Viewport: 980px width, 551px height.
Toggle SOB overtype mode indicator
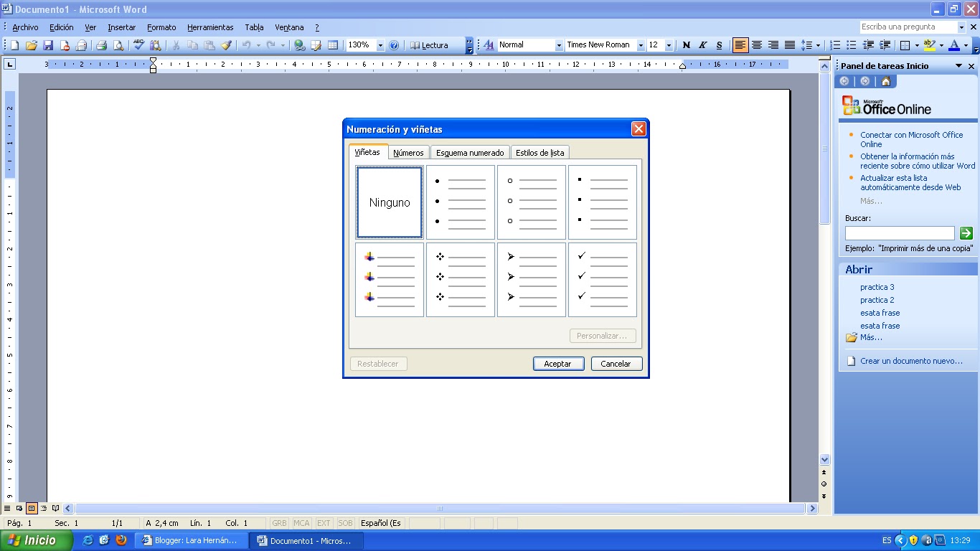[345, 523]
